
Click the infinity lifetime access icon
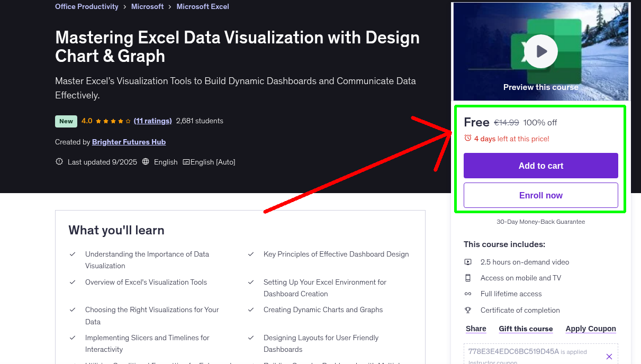(x=468, y=294)
